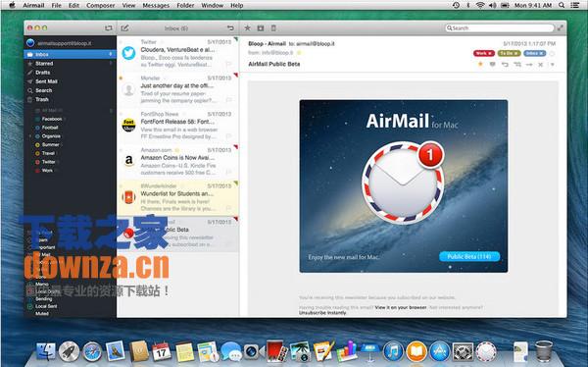This screenshot has height=367, width=588.
Task: Click the Amazon logo avatar in the message list
Action: [x=128, y=160]
